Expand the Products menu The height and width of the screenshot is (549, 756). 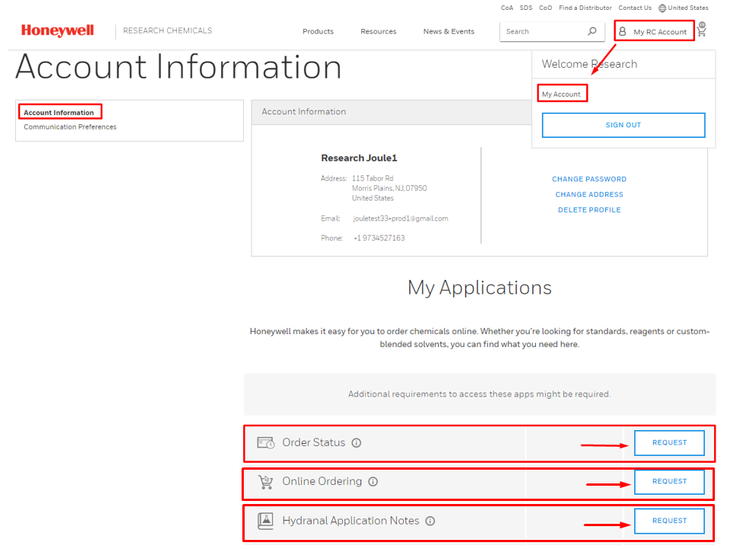[x=318, y=31]
